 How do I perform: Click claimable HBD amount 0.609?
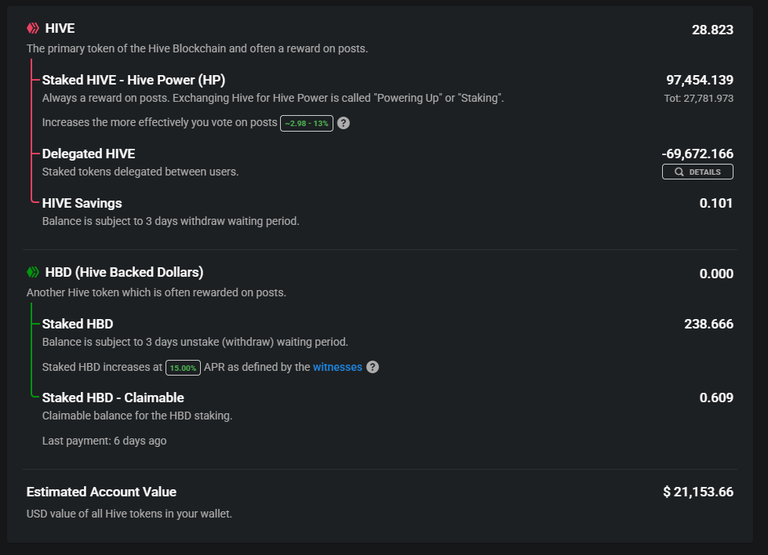pos(716,397)
